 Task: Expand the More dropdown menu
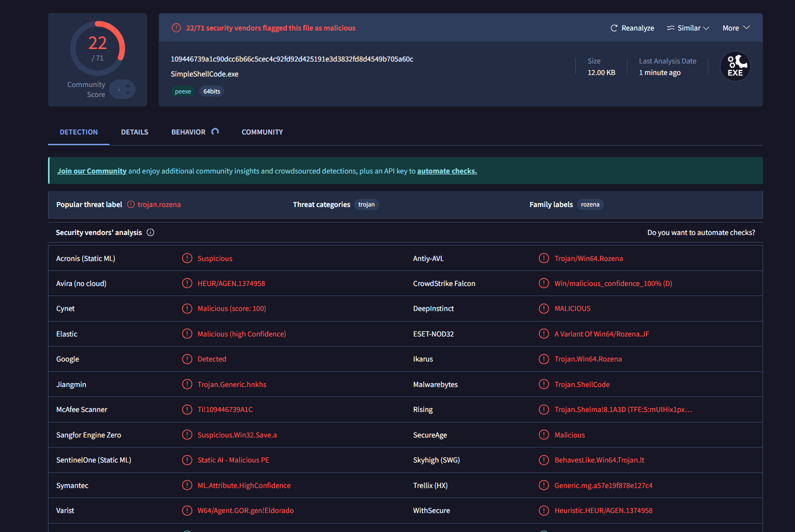736,28
